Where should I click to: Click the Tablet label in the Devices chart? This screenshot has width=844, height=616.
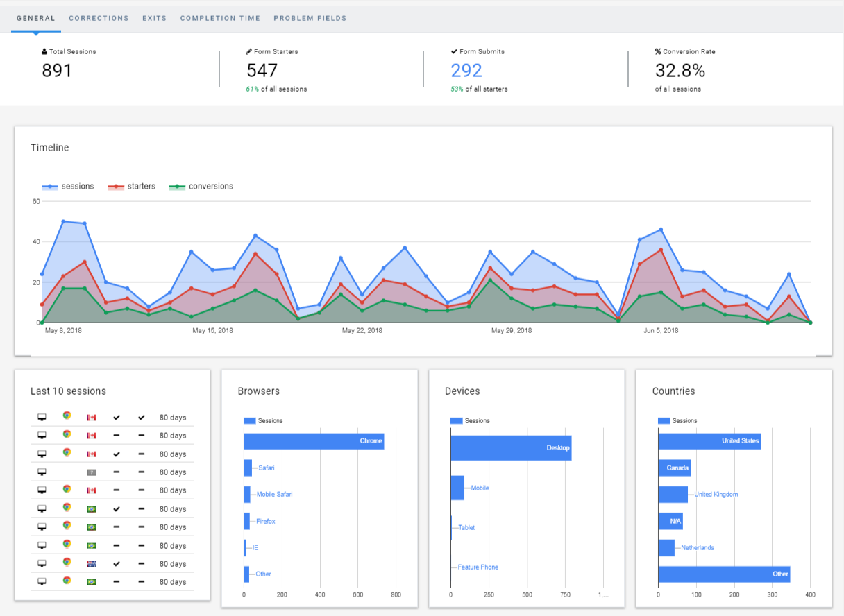[466, 528]
